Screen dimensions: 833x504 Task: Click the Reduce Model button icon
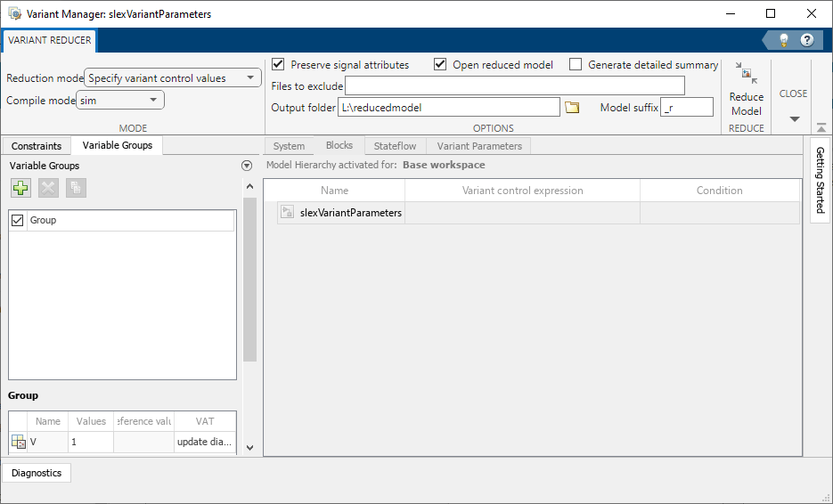[746, 76]
